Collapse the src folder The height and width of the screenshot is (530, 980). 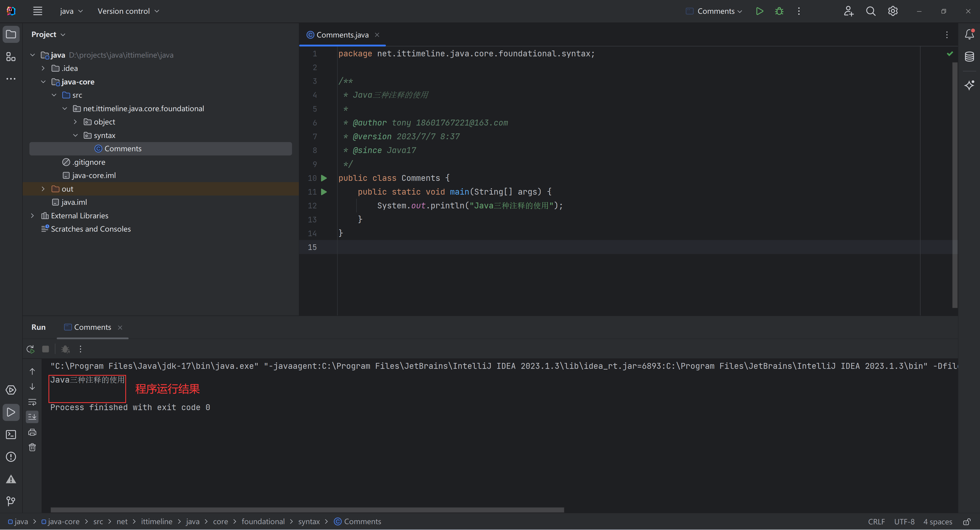pyautogui.click(x=54, y=95)
